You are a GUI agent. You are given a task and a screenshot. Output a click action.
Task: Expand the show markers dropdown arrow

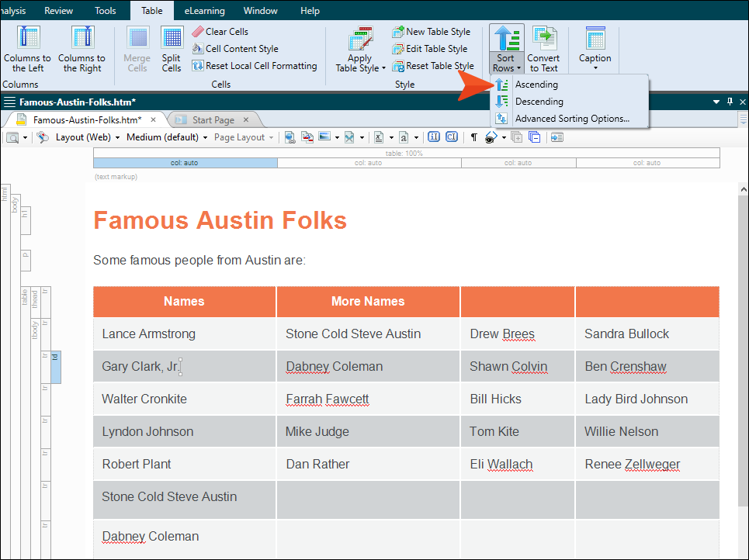tap(504, 138)
